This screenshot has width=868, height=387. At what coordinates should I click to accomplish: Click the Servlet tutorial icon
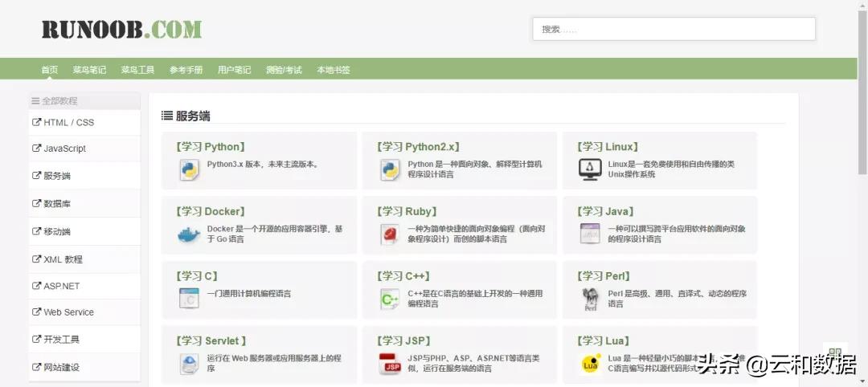(189, 364)
